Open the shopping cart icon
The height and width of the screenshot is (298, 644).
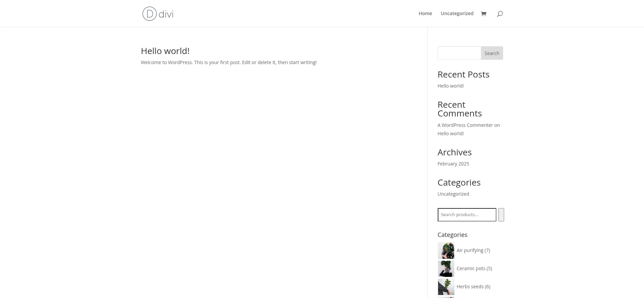483,14
